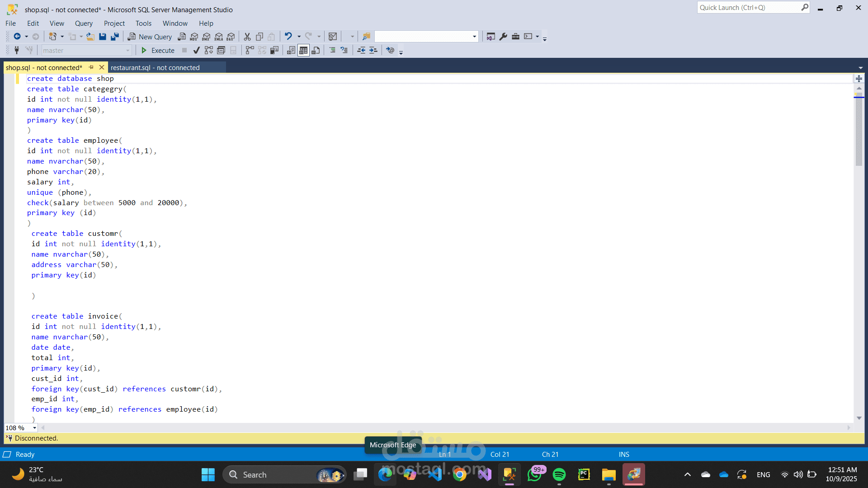Click the Open File folder icon
Screen dimensions: 868x488
pyautogui.click(x=90, y=37)
